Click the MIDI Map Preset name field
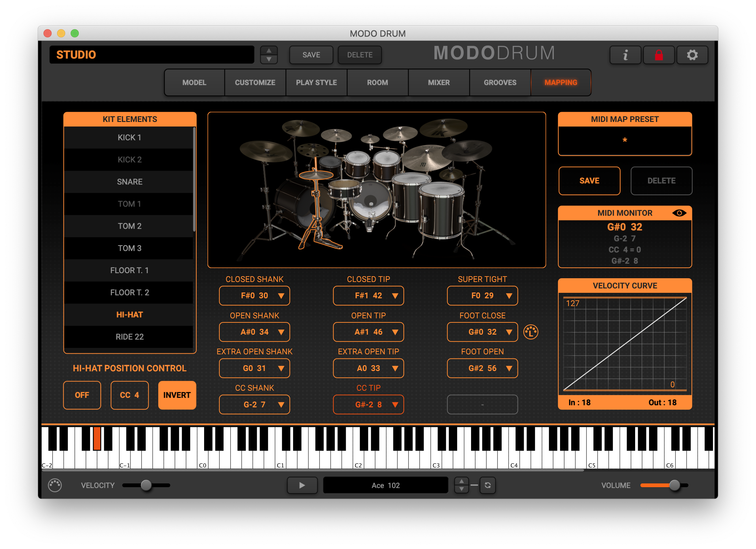 click(x=625, y=140)
